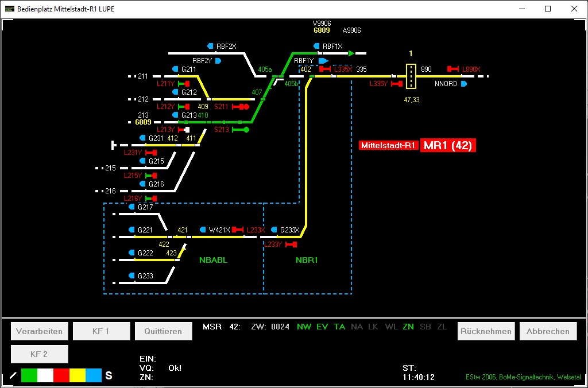Screen dimensions: 588x388
Task: Pick the yellow color swatch
Action: (78, 376)
